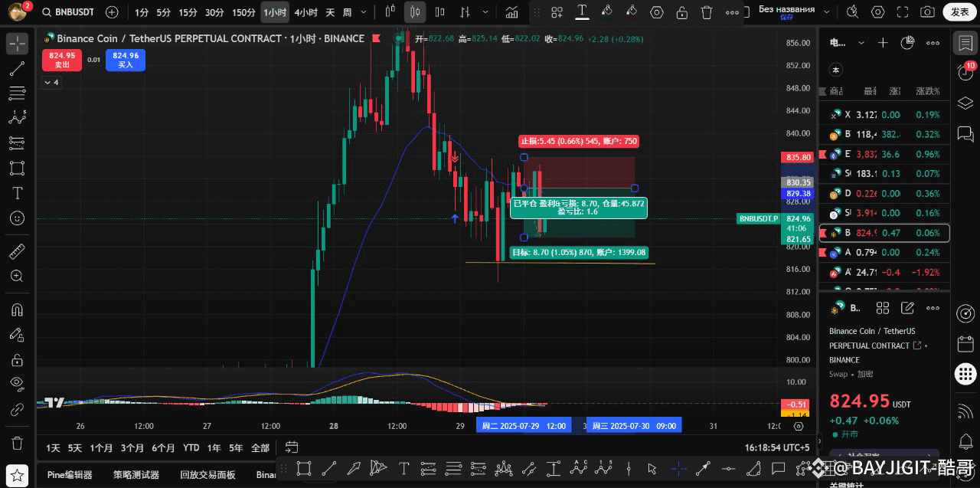Toggle stay in drawing mode
This screenshot has width=980, height=488.
tap(17, 335)
